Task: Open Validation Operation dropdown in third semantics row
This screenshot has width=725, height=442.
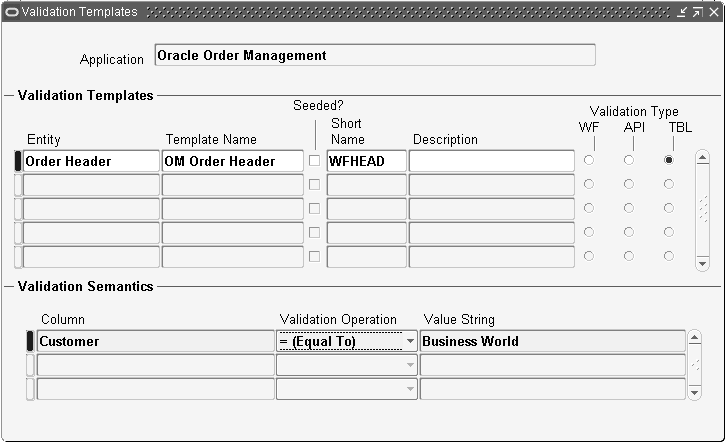Action: 410,389
